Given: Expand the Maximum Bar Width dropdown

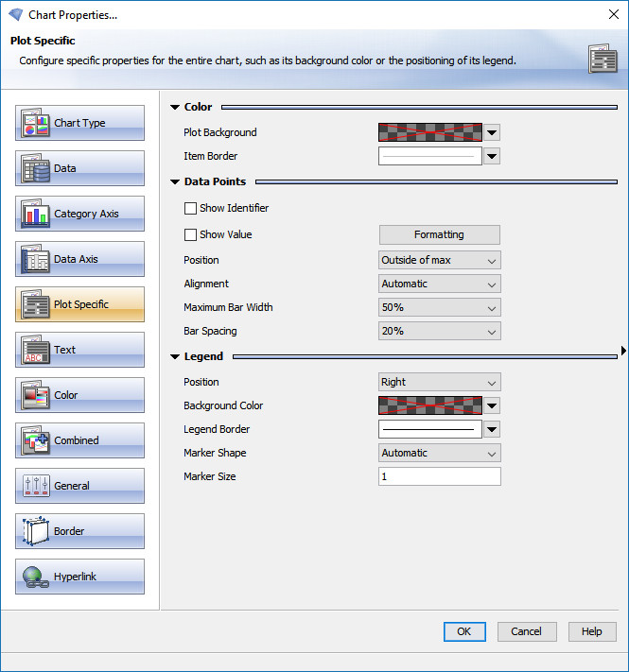Looking at the screenshot, I should click(439, 307).
